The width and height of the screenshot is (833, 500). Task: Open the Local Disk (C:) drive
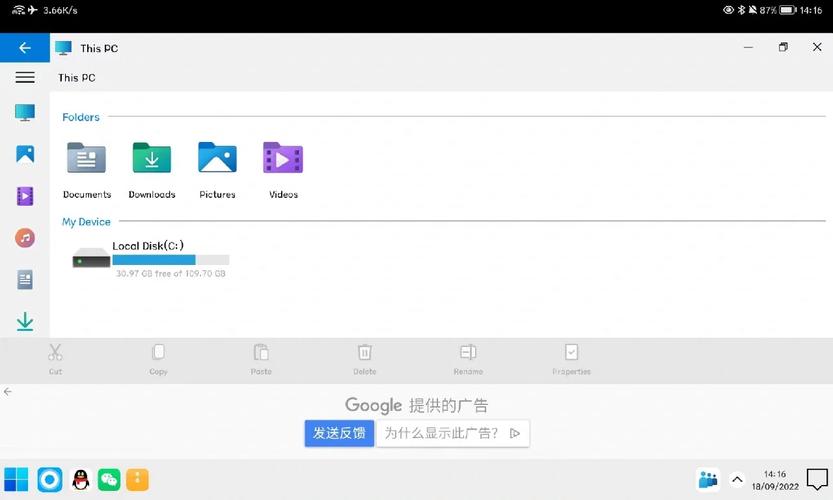(150, 259)
